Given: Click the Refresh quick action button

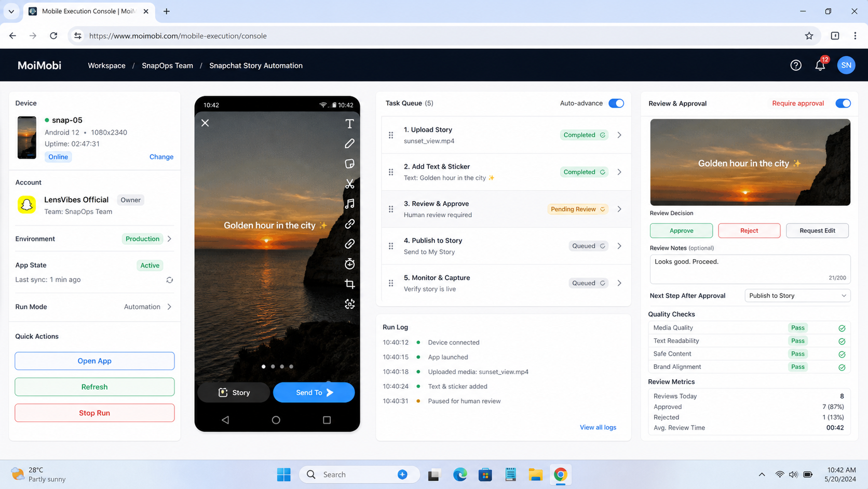Looking at the screenshot, I should coord(94,387).
